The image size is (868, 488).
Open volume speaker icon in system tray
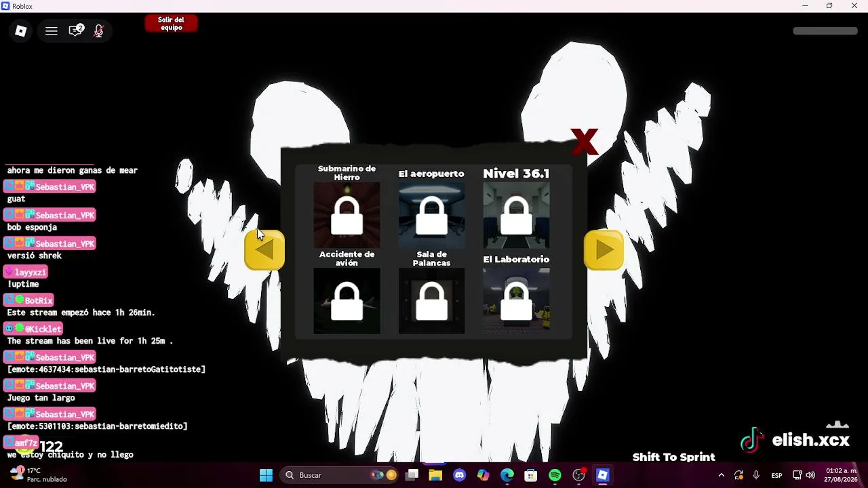pyautogui.click(x=810, y=475)
